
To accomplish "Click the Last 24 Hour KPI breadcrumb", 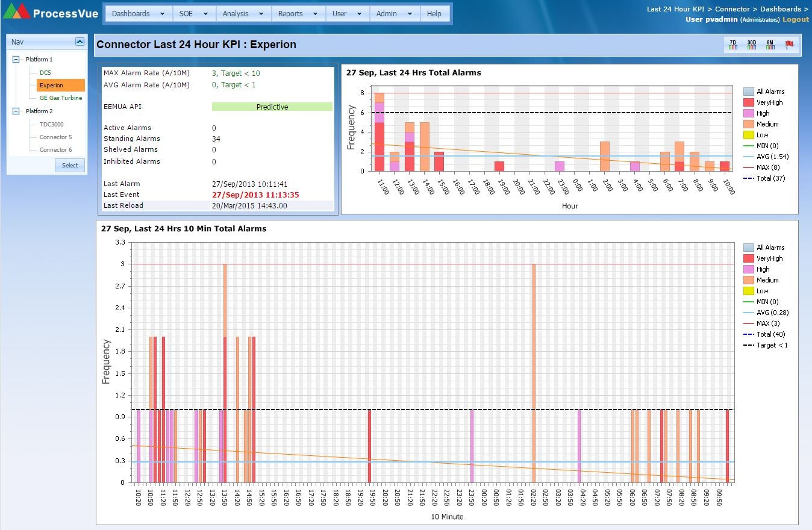I will 676,9.
